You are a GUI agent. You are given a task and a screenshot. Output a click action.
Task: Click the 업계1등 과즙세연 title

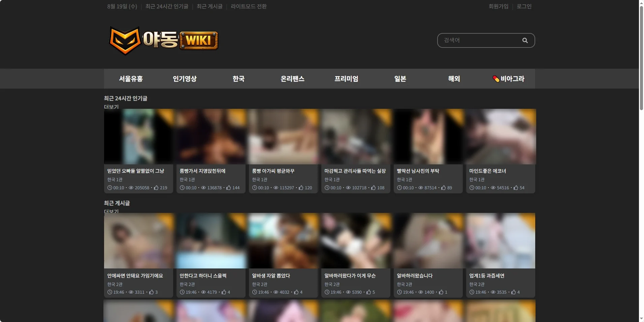487,276
